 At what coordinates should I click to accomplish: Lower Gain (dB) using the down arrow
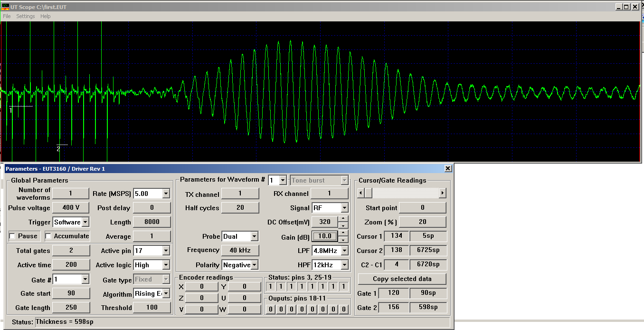pos(343,240)
